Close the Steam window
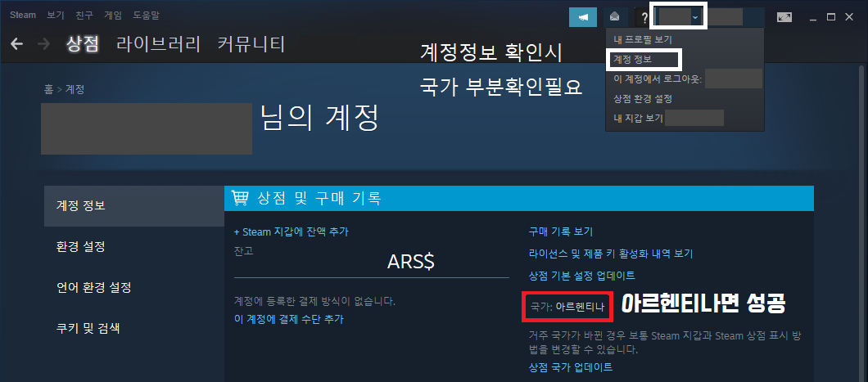 (x=849, y=17)
